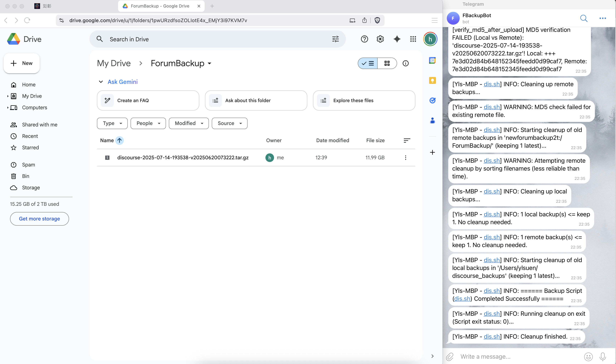Switch to grid layout view
616x364 pixels.
coord(387,63)
